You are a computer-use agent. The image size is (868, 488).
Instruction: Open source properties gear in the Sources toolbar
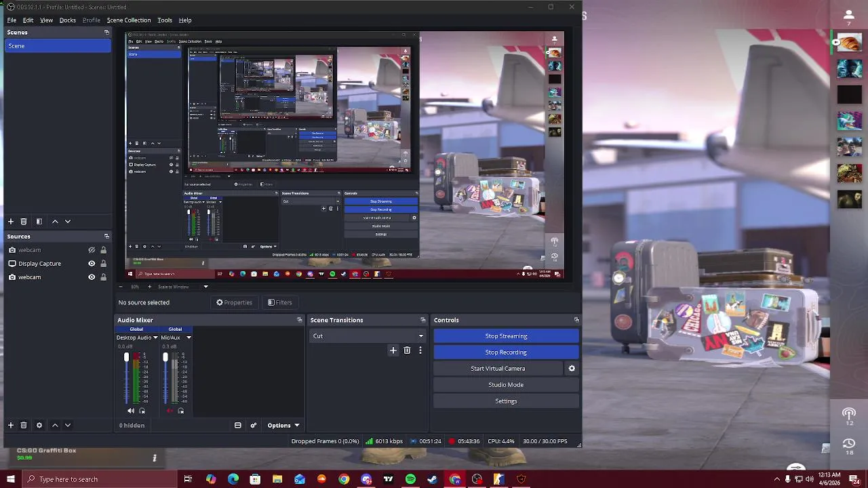coord(39,426)
